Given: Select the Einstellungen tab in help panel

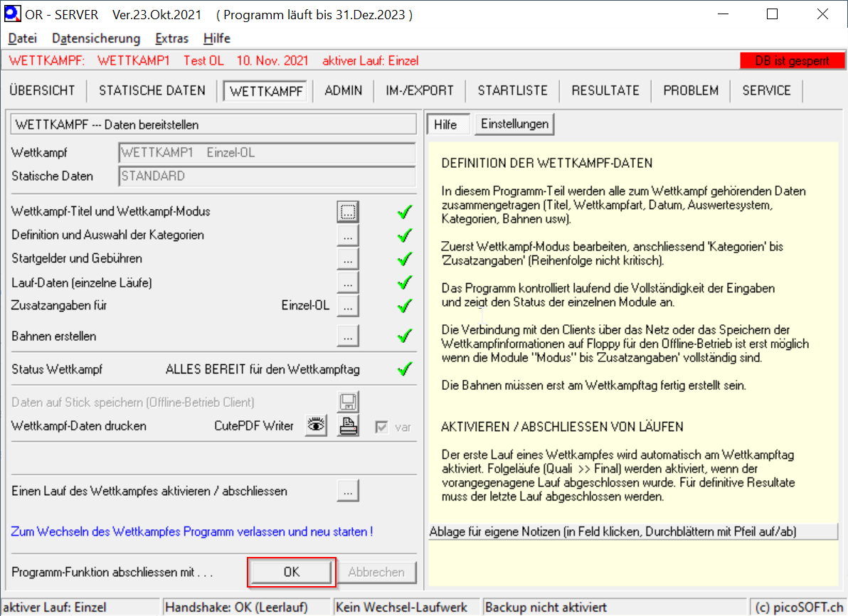Looking at the screenshot, I should pos(514,124).
